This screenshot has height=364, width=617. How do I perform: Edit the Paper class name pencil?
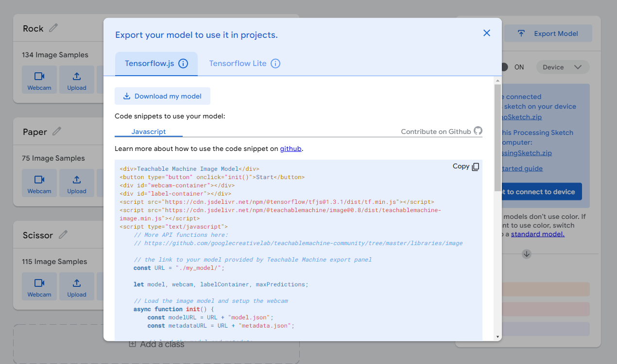coord(57,132)
